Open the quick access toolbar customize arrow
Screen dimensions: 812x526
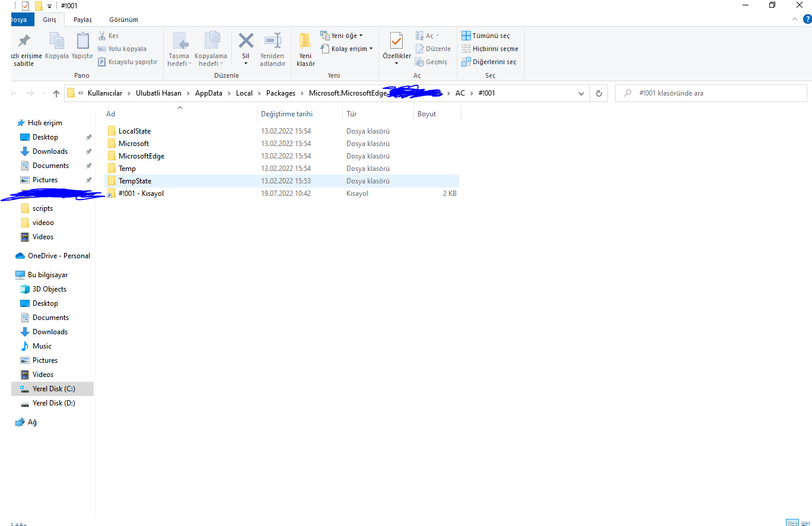click(x=50, y=6)
